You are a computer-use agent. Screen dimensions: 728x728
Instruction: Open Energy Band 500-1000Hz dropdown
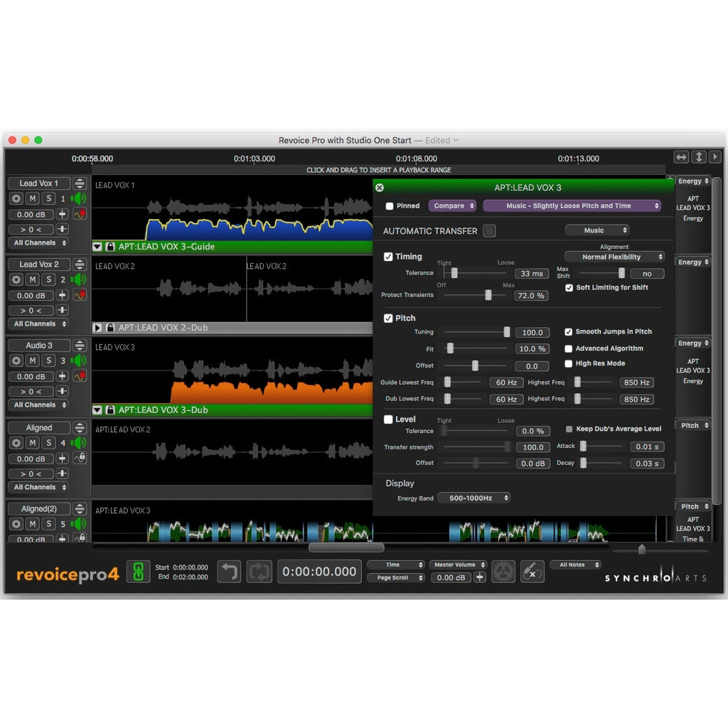click(x=473, y=498)
